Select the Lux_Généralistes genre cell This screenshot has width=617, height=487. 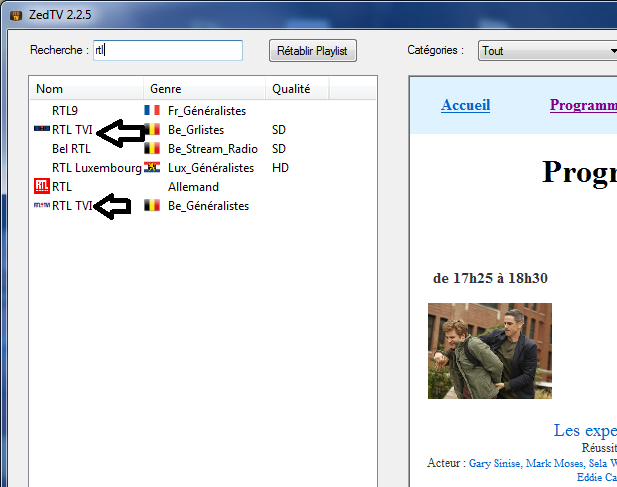point(211,168)
